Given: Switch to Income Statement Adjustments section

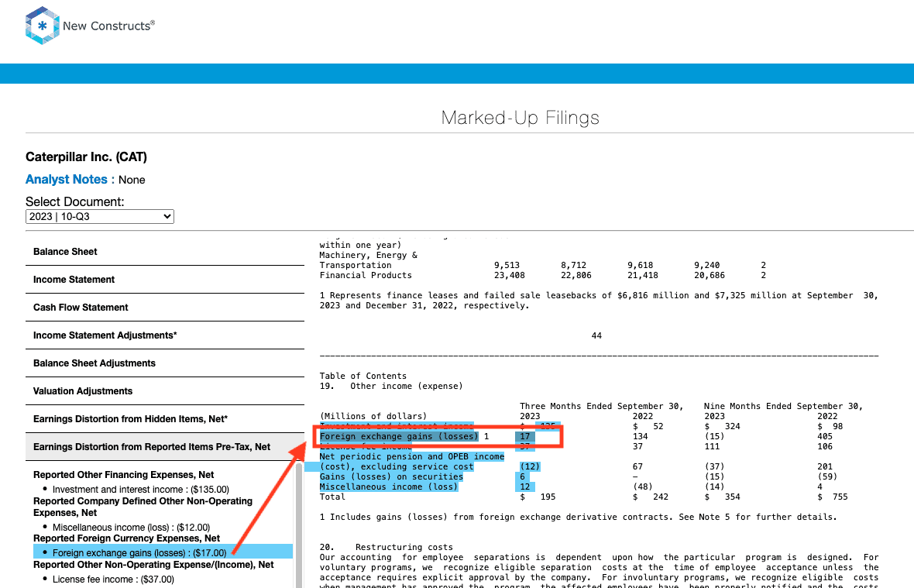Looking at the screenshot, I should (x=165, y=335).
